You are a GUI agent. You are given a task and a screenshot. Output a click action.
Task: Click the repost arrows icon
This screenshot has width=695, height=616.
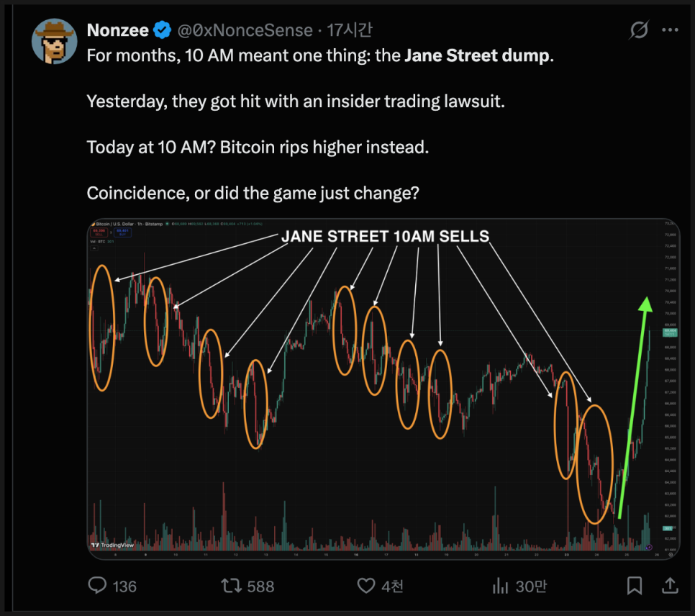tap(231, 586)
